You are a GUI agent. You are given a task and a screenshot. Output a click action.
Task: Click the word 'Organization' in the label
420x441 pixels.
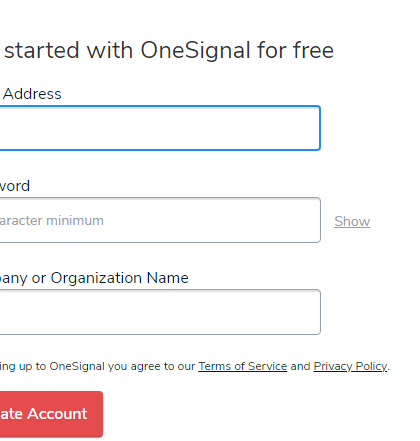(x=96, y=278)
